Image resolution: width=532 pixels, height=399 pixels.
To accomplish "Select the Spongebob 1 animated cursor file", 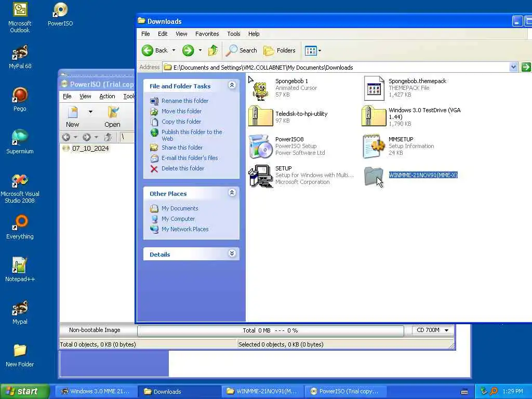I will point(261,89).
